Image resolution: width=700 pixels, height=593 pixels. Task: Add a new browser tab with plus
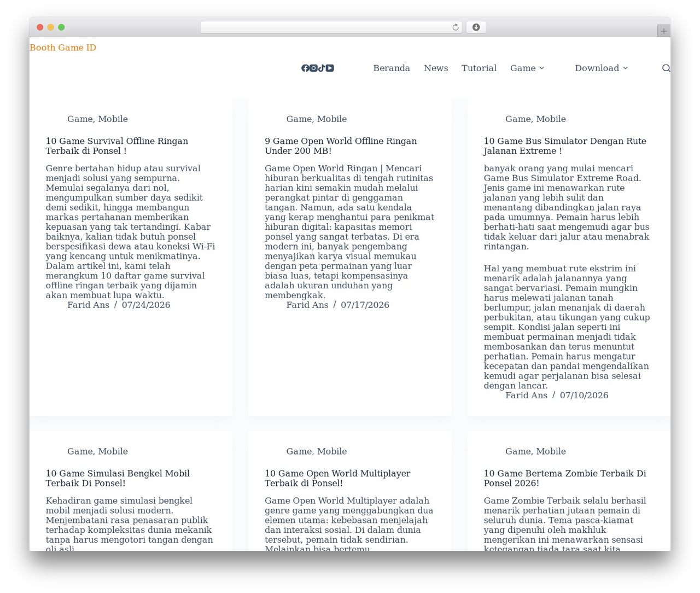663,31
